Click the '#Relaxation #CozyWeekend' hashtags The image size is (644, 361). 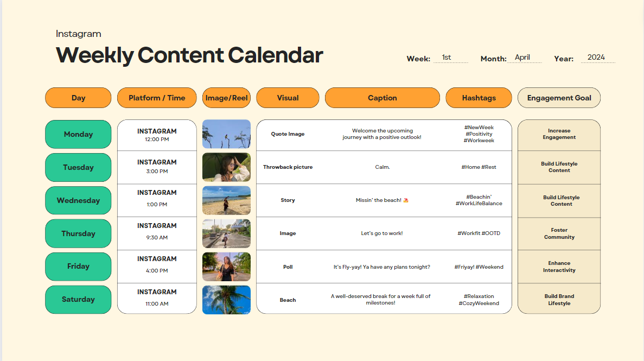click(x=479, y=300)
